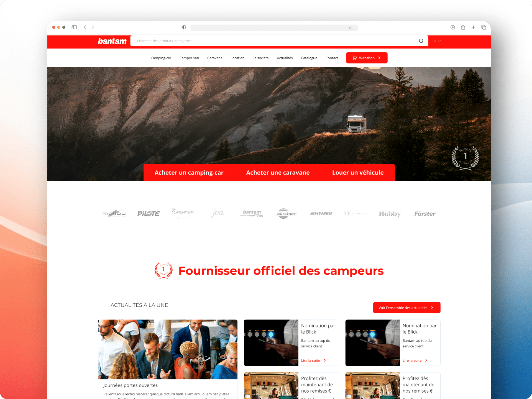This screenshot has width=532, height=399.
Task: Click the Location navigation menu item
Action: point(237,58)
